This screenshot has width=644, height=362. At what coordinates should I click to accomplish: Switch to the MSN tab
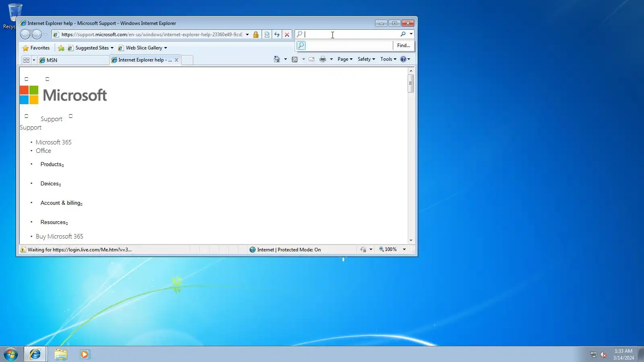point(73,60)
